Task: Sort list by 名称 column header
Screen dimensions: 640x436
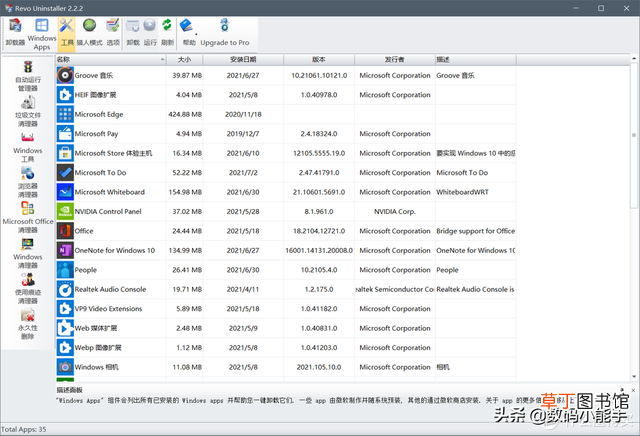Action: click(111, 60)
